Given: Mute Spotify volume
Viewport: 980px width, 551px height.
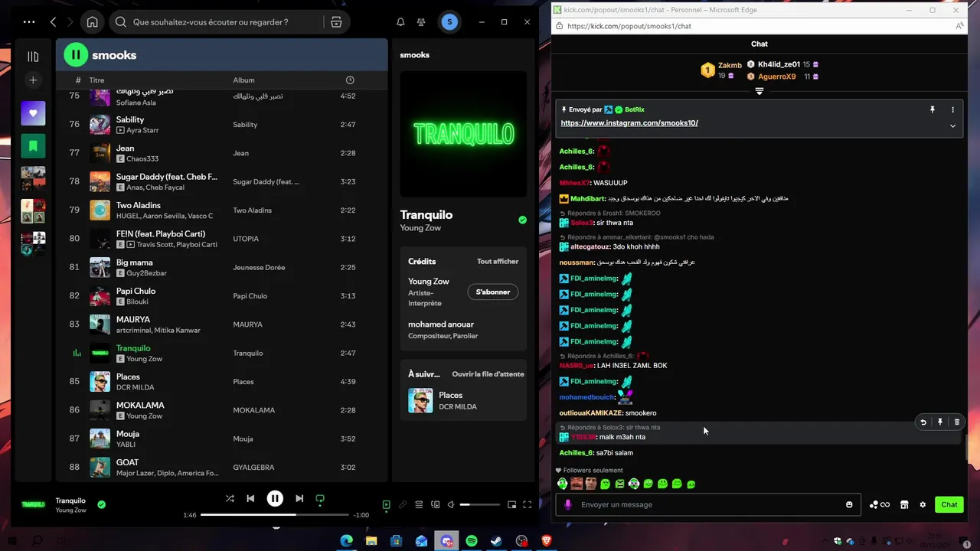Looking at the screenshot, I should click(451, 504).
